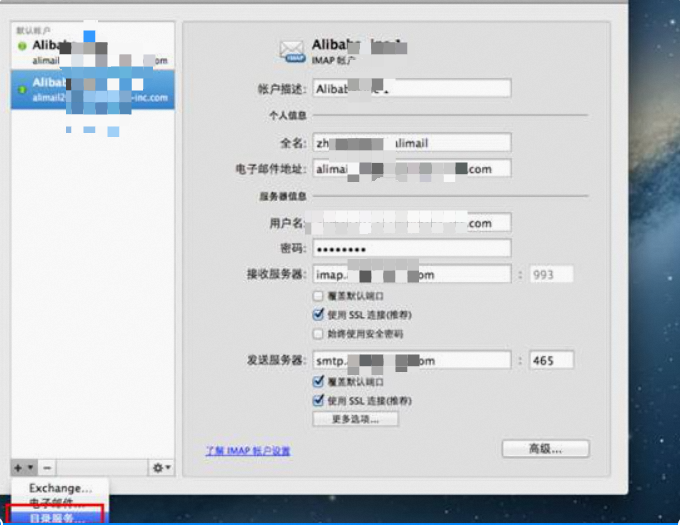Choose 目录服务... from the add account menu
680x525 pixels.
[57, 517]
